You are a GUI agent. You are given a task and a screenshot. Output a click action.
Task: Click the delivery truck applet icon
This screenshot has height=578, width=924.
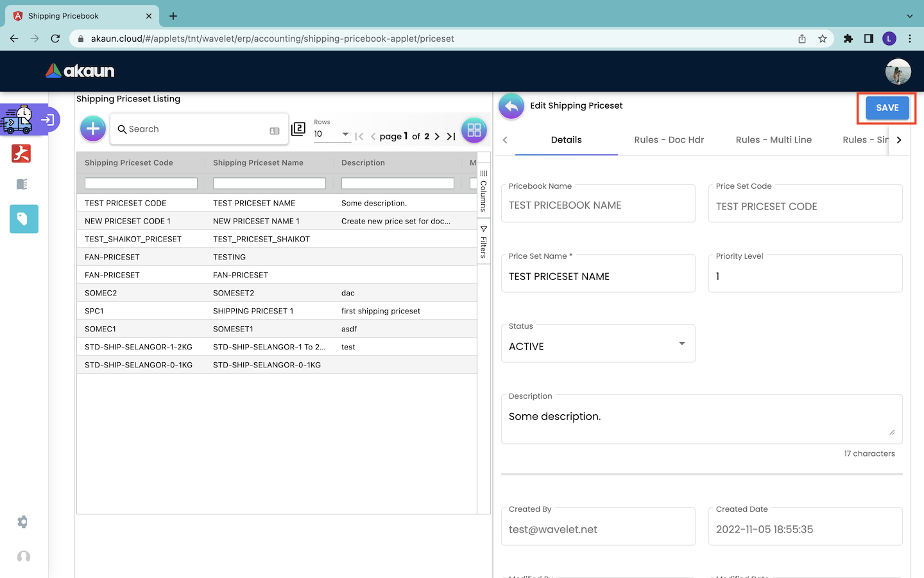[17, 120]
